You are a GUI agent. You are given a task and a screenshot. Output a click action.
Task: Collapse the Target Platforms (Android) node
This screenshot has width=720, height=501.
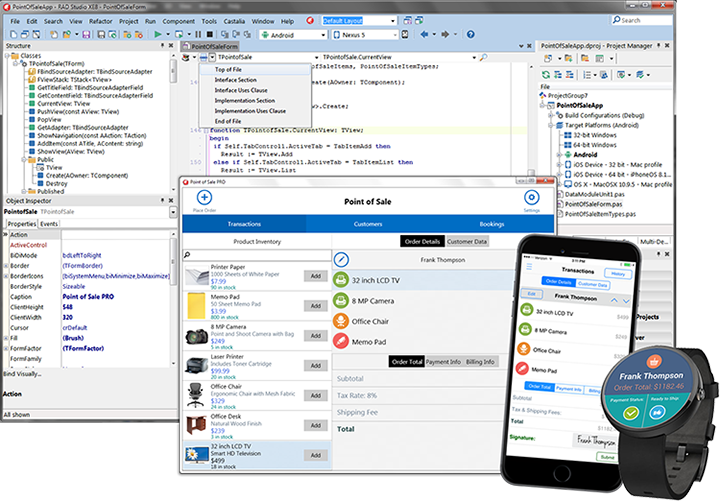pos(551,125)
